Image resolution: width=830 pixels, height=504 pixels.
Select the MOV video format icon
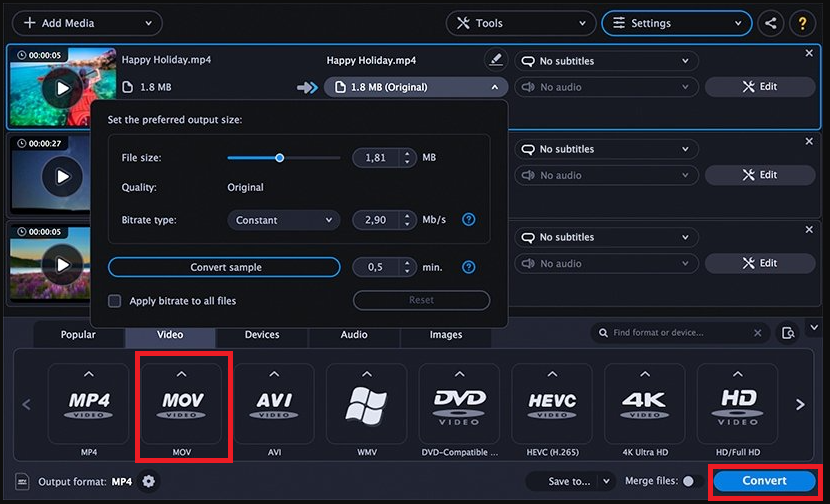[x=182, y=405]
